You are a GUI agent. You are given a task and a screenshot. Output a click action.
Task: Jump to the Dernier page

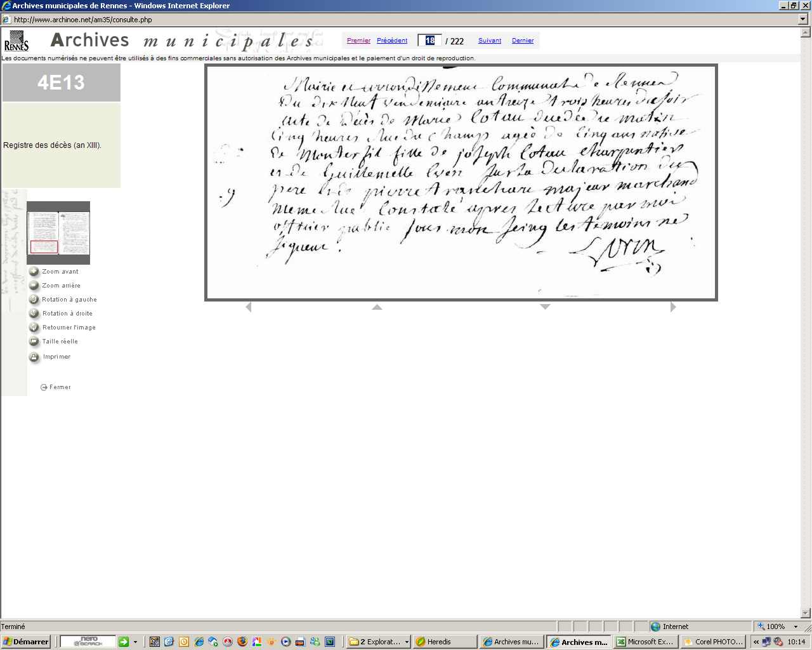pyautogui.click(x=523, y=41)
